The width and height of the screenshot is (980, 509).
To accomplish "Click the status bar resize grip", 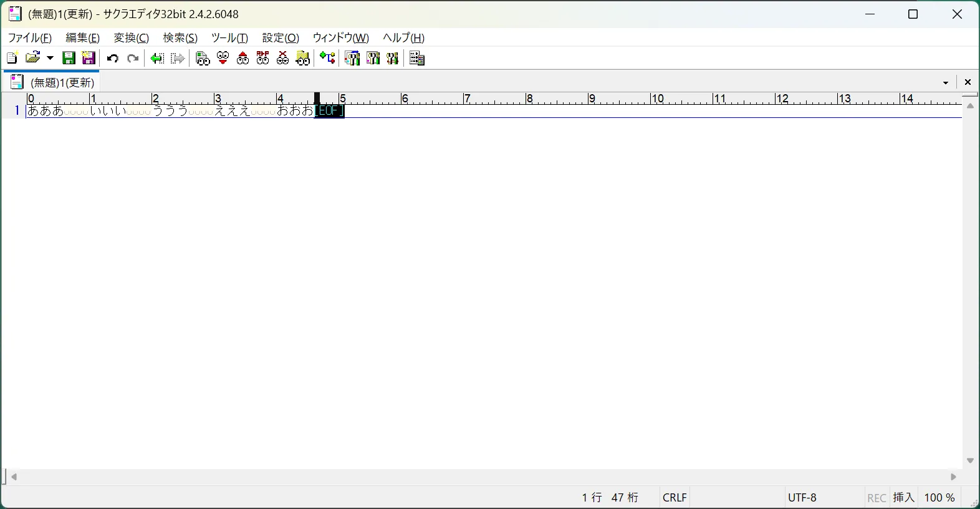I will click(973, 502).
